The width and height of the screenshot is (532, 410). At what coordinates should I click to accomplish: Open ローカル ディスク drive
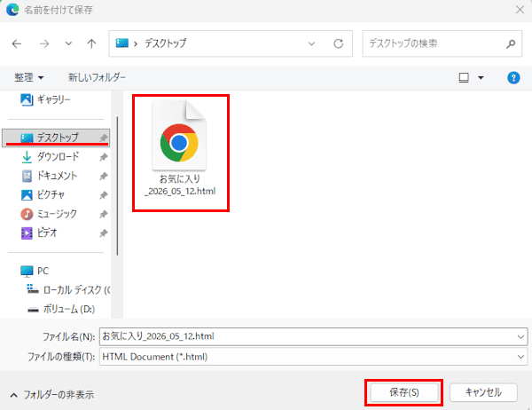(x=68, y=290)
